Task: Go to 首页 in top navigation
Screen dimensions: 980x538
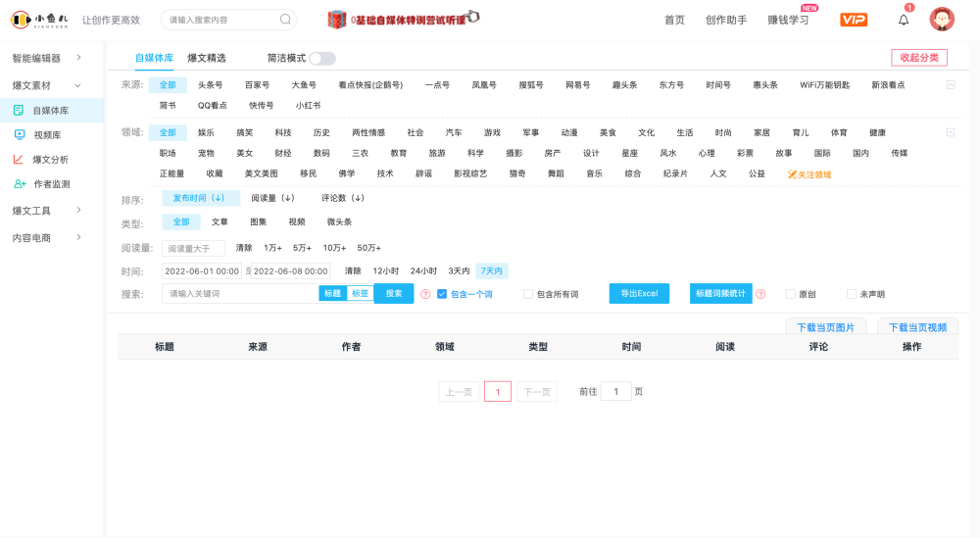Action: (674, 20)
